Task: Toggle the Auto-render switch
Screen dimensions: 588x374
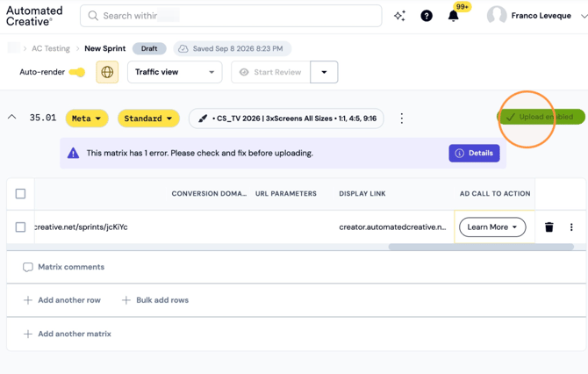Action: tap(77, 72)
